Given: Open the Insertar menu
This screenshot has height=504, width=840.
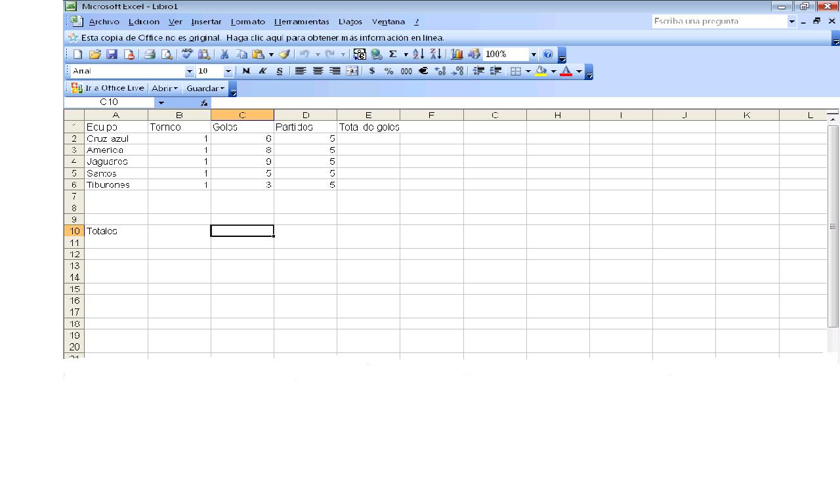Looking at the screenshot, I should (206, 21).
